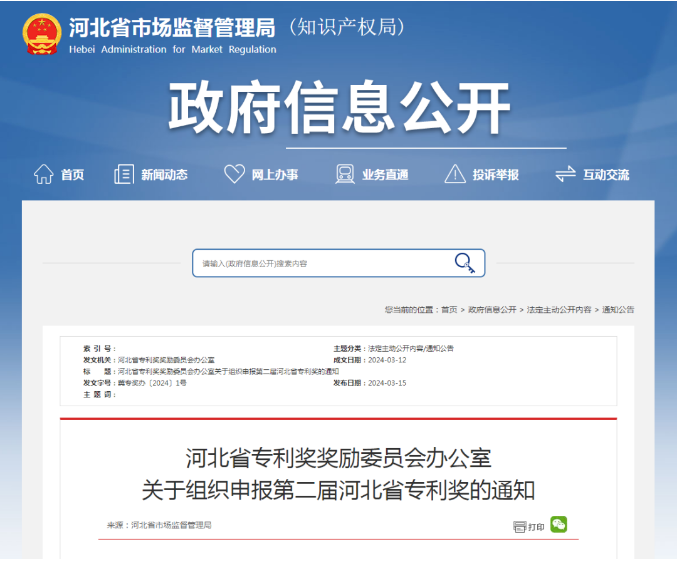Click the home house icon
The image size is (677, 561).
pyautogui.click(x=43, y=174)
